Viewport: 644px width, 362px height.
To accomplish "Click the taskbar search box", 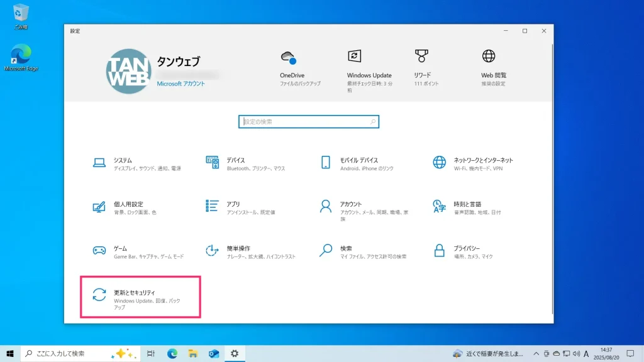I will [x=80, y=353].
